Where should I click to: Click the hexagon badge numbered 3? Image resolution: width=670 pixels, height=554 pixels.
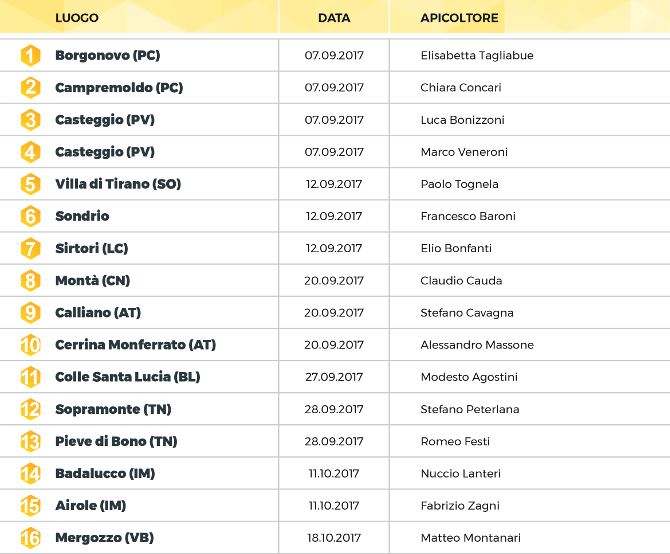pyautogui.click(x=31, y=120)
